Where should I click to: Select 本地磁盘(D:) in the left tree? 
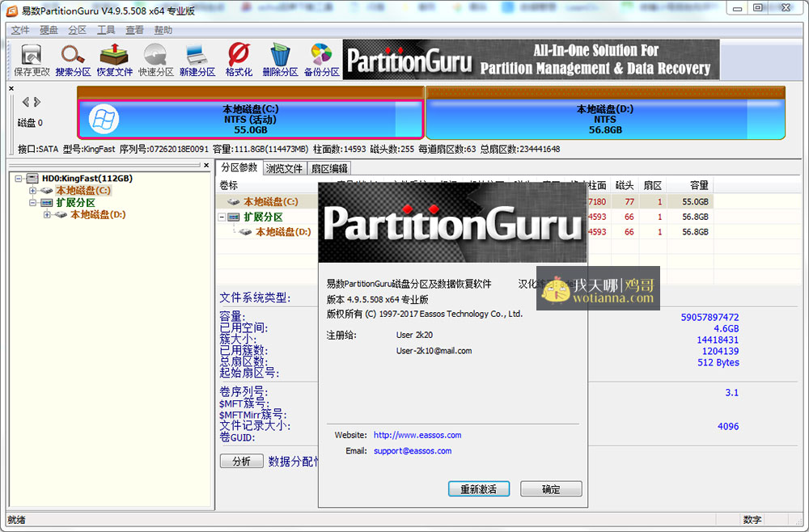(x=98, y=214)
